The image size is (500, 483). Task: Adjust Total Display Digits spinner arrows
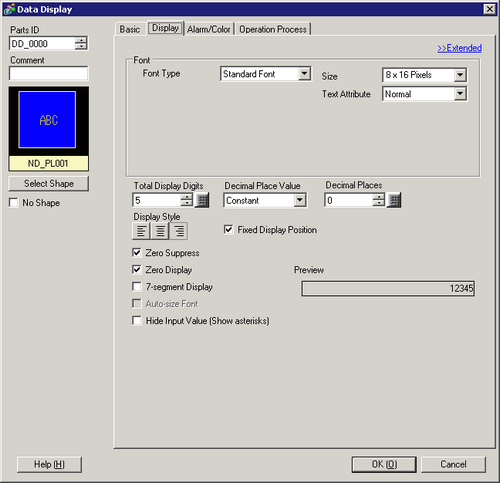[x=186, y=200]
